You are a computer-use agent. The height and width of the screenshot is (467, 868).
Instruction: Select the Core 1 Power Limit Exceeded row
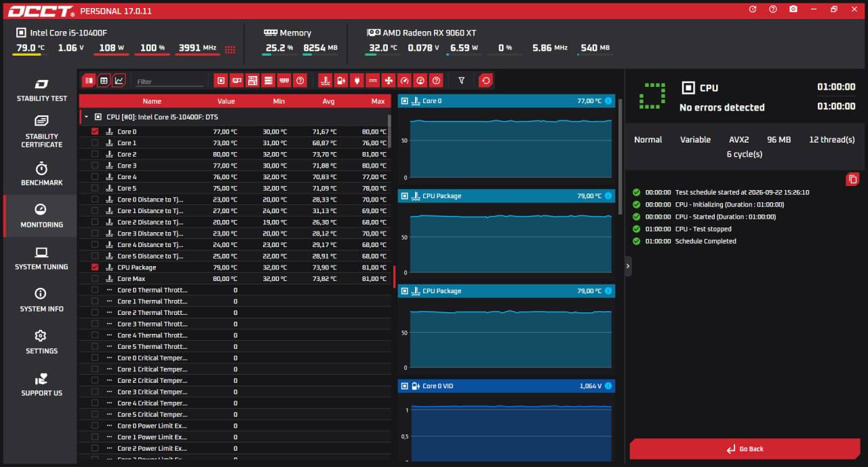tap(235, 437)
